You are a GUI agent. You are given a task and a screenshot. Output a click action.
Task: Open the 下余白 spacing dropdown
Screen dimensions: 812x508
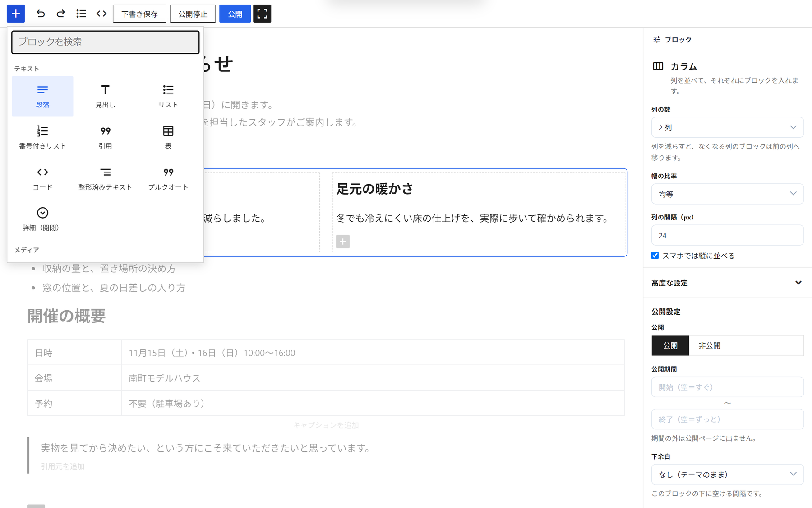(x=727, y=475)
